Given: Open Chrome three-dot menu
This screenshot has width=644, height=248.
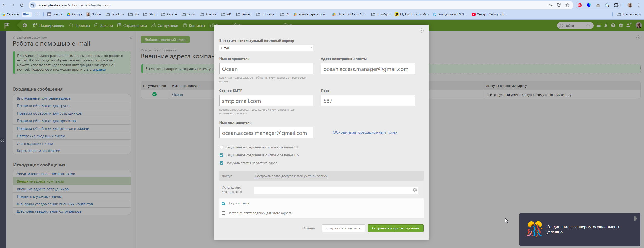Looking at the screenshot, I should (x=639, y=5).
